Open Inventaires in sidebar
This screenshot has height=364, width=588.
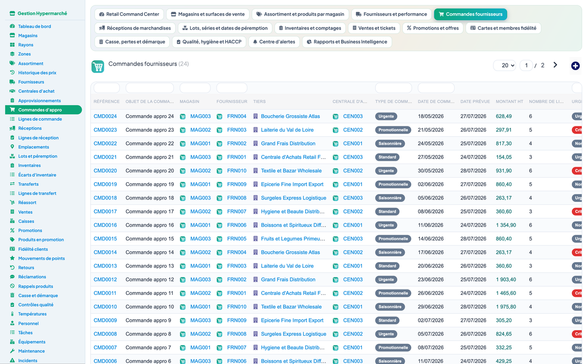click(x=29, y=166)
